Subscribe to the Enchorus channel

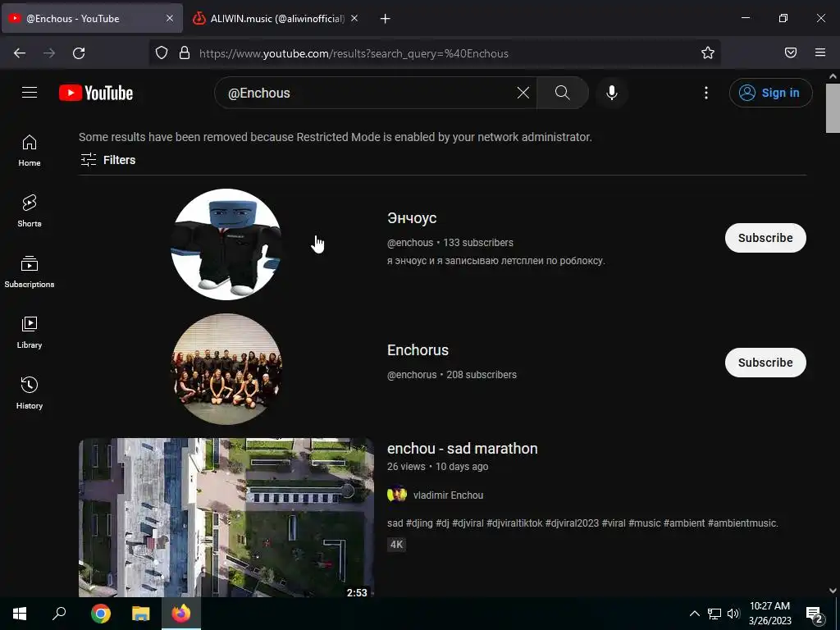765,363
